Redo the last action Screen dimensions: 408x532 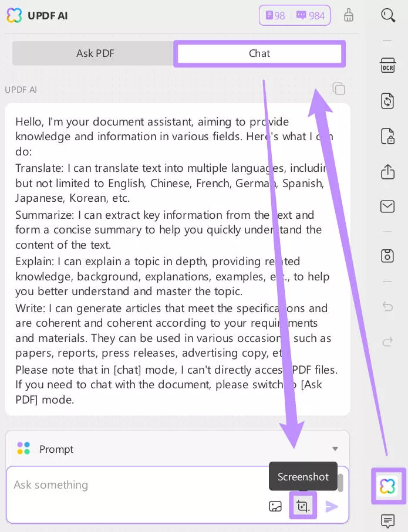pyautogui.click(x=387, y=341)
